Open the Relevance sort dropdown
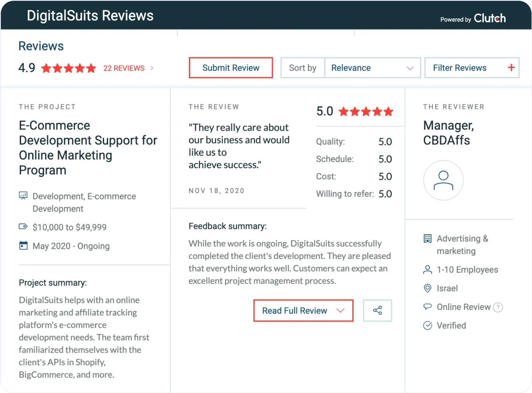 pos(372,68)
